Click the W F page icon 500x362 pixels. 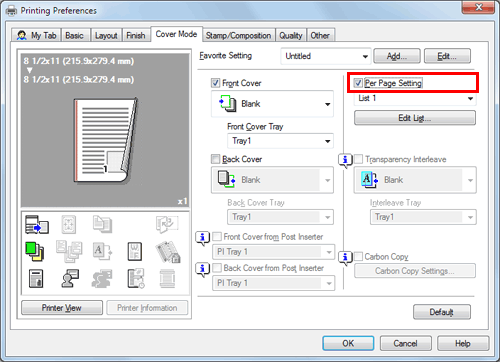[135, 251]
